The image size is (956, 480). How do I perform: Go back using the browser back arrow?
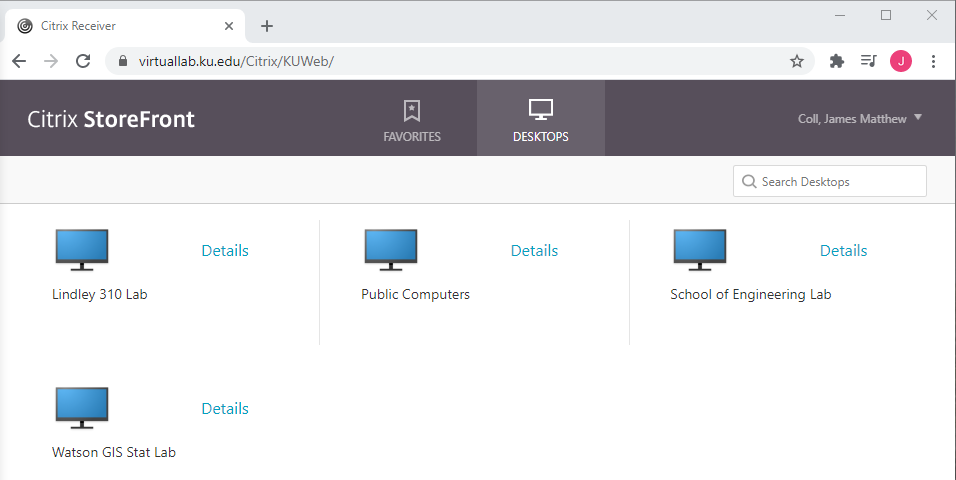[19, 61]
